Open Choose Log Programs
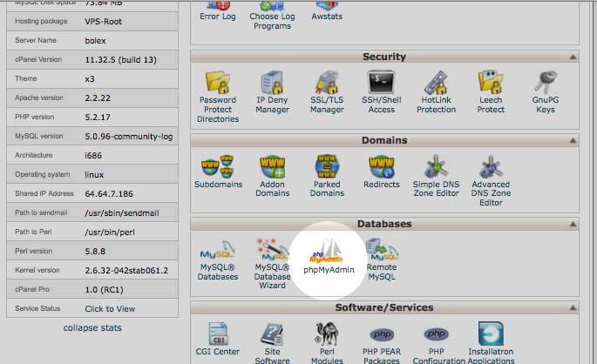 (x=272, y=15)
